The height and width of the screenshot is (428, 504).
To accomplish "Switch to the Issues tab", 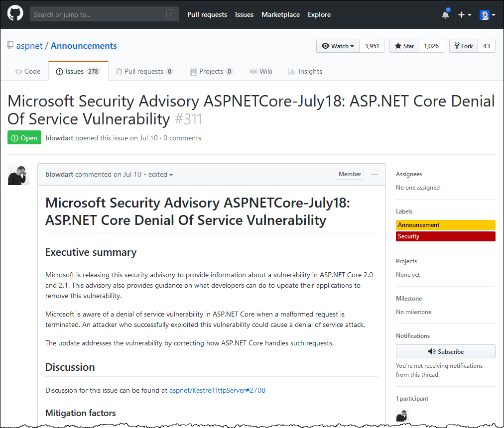I will click(78, 71).
